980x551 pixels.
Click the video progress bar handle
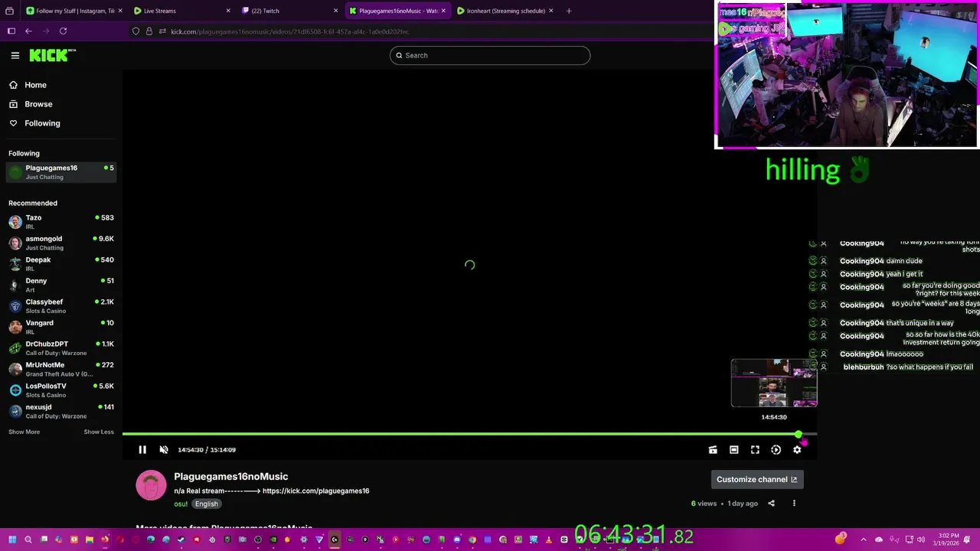click(799, 435)
